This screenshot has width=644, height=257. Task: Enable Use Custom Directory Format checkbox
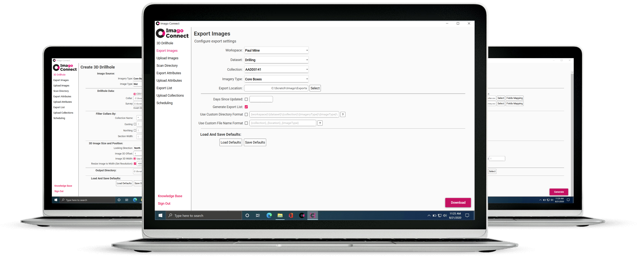[x=246, y=114]
